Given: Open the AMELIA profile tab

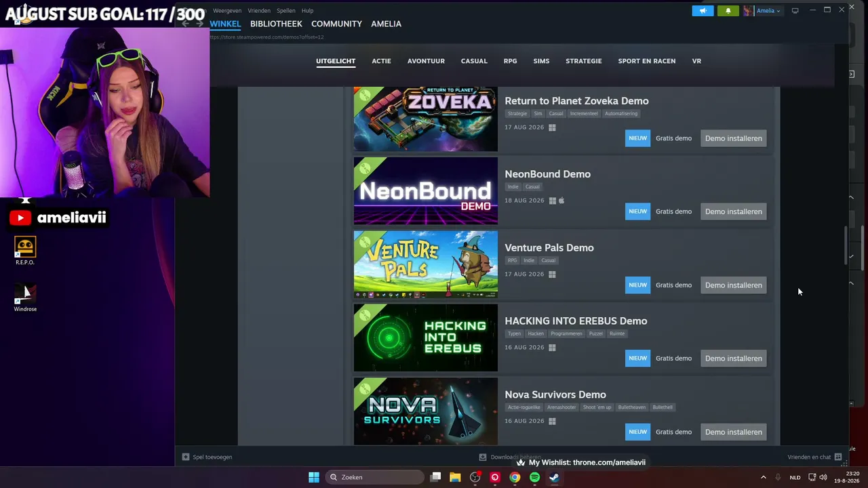Looking at the screenshot, I should point(386,24).
